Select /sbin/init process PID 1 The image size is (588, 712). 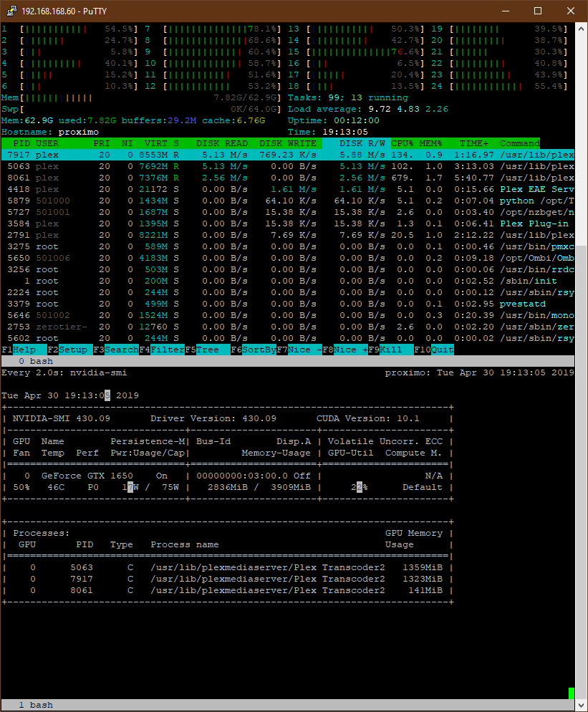click(288, 281)
